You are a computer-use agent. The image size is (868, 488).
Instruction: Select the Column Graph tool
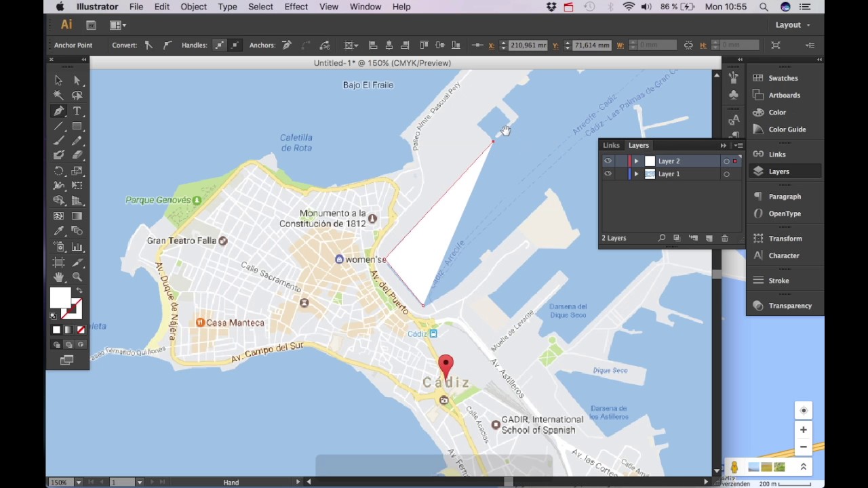(77, 247)
